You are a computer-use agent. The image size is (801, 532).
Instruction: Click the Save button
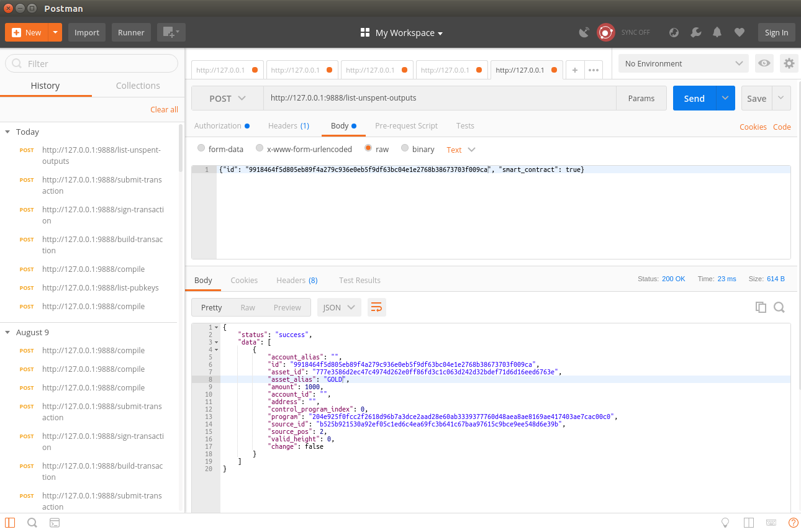click(756, 98)
